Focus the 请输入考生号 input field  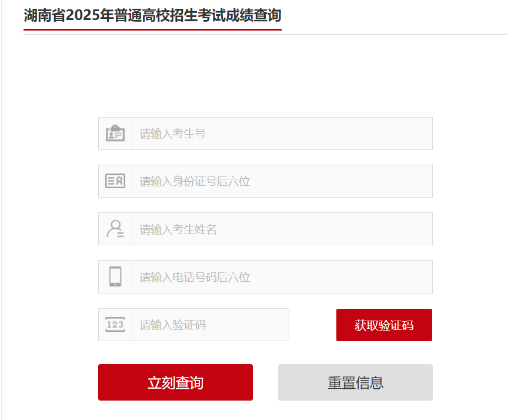[282, 134]
